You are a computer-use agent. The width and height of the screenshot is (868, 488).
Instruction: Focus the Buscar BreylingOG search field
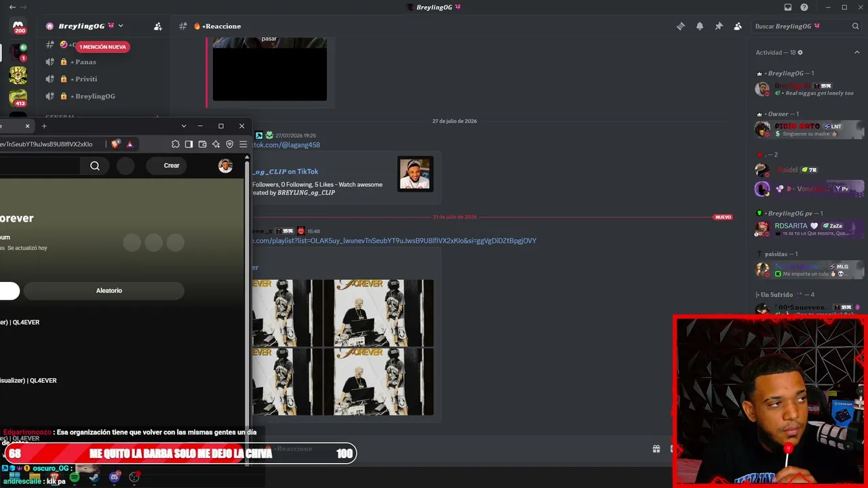(x=806, y=26)
